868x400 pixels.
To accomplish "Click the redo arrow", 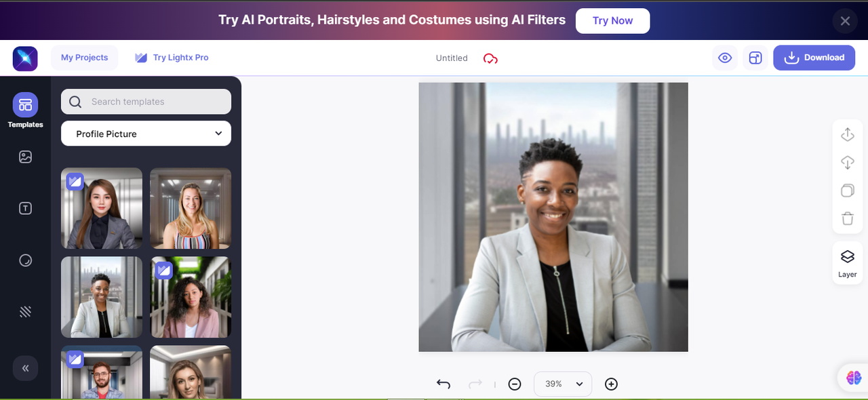I will pyautogui.click(x=475, y=384).
